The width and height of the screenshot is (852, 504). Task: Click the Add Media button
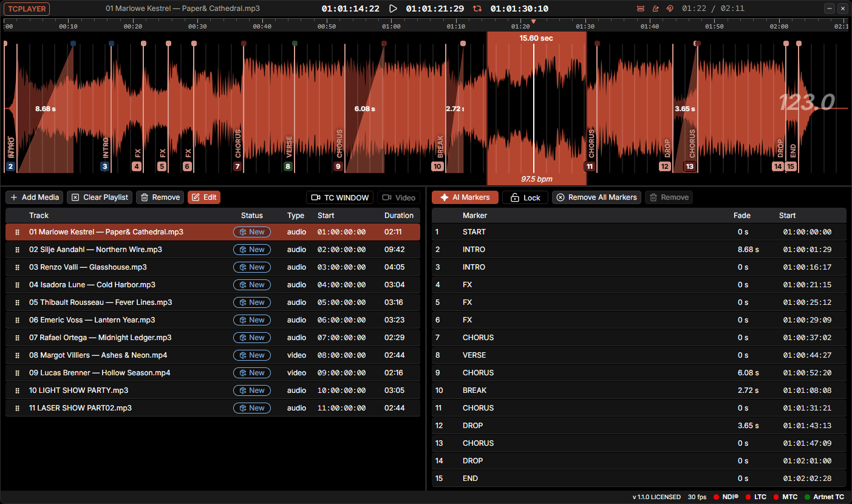click(35, 197)
